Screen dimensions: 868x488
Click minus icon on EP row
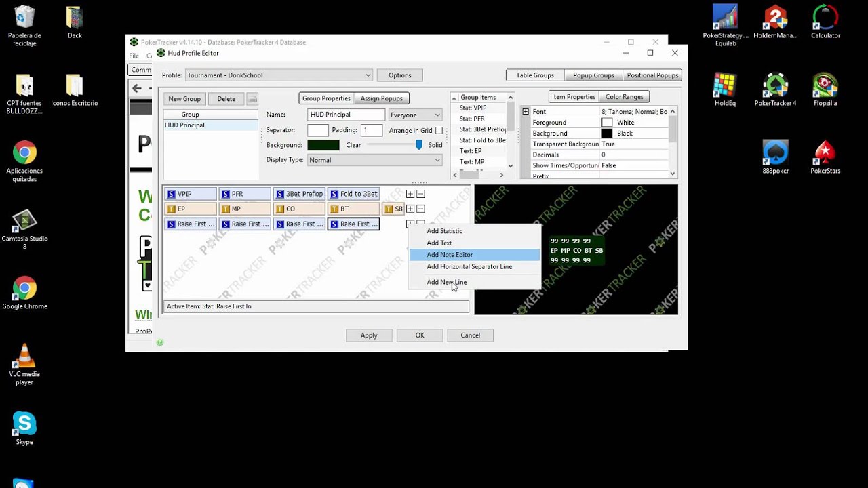tap(420, 209)
